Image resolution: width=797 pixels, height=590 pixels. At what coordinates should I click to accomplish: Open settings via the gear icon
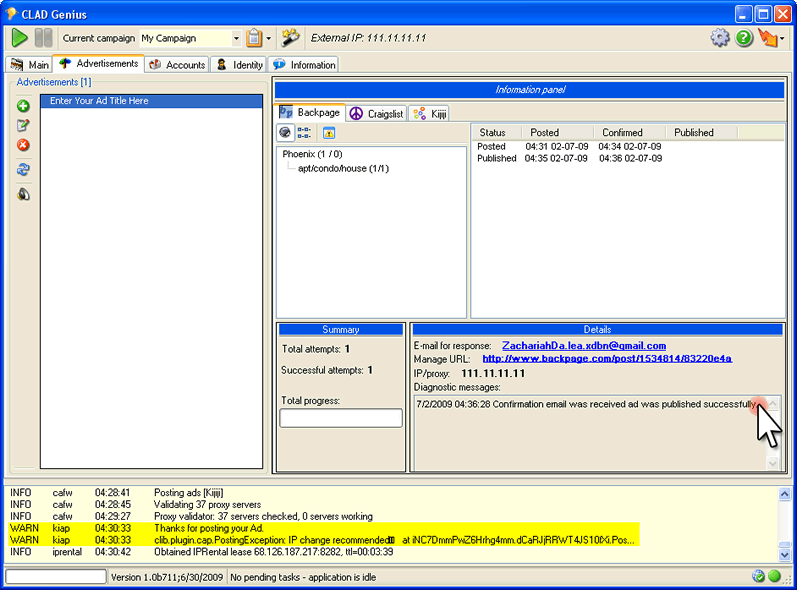point(720,38)
